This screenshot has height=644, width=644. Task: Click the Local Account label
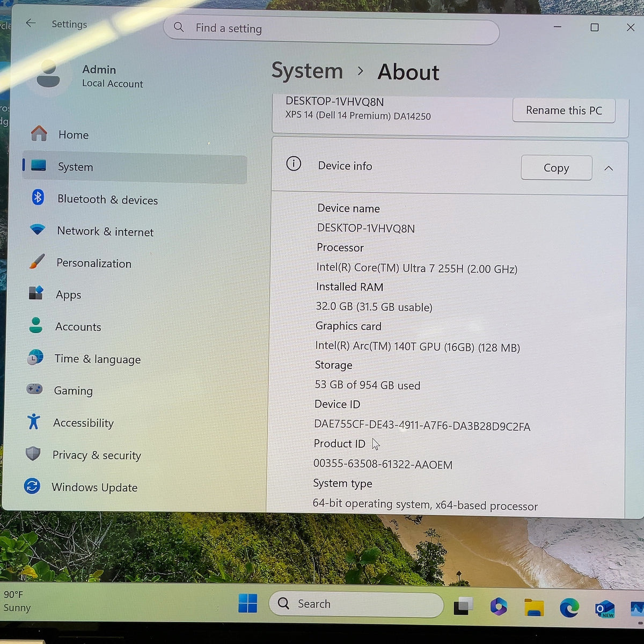click(x=113, y=84)
